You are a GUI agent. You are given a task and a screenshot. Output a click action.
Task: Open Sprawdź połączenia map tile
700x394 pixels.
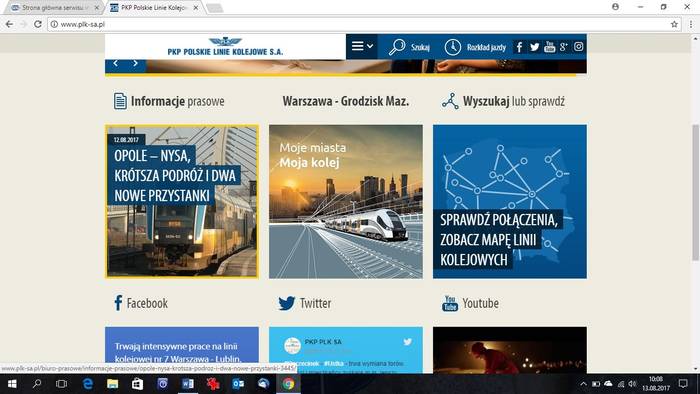(x=510, y=201)
